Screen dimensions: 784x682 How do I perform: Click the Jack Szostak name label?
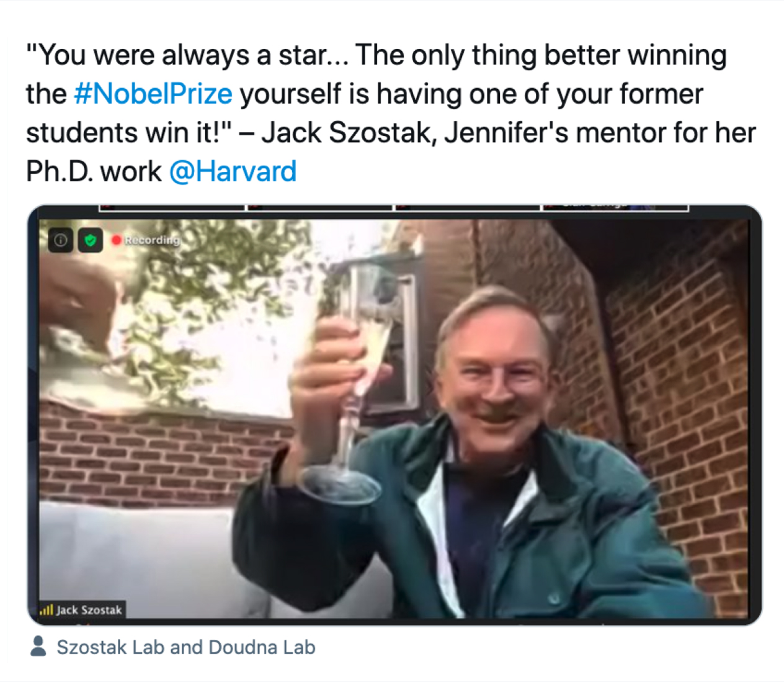pyautogui.click(x=89, y=610)
